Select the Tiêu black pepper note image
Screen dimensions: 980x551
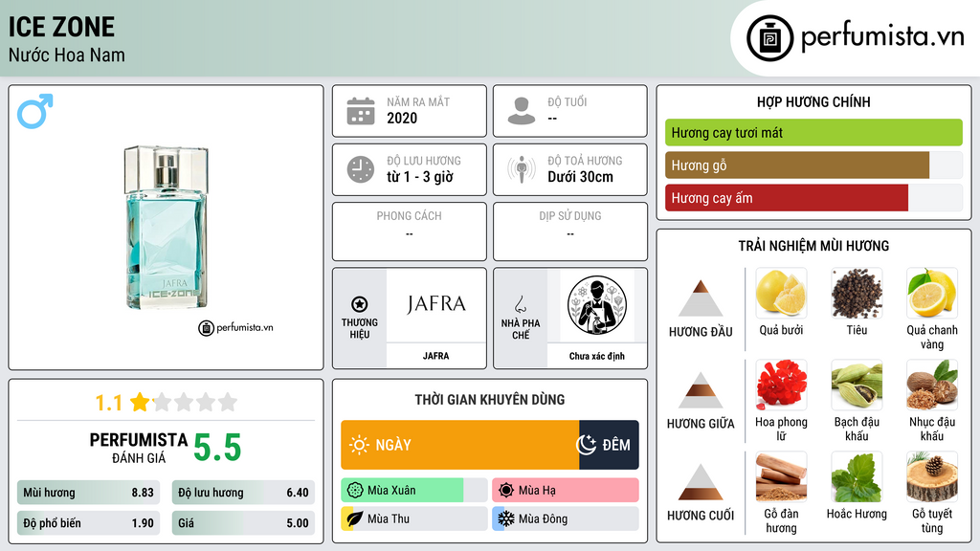click(x=857, y=293)
